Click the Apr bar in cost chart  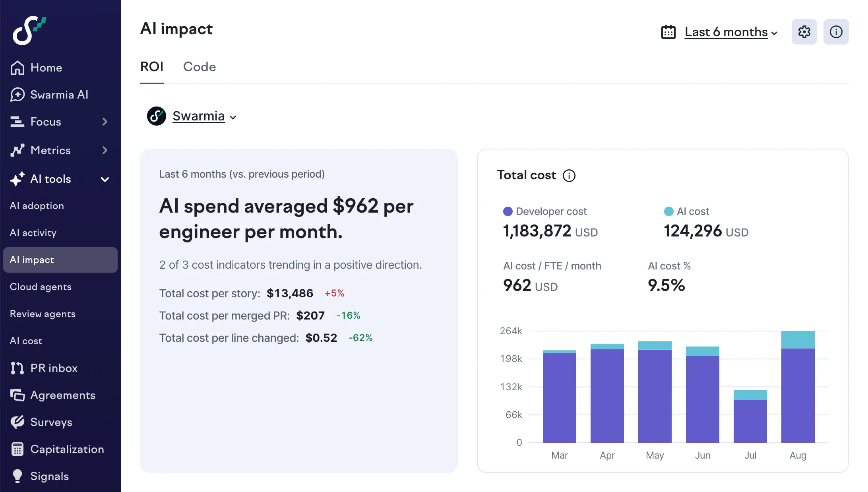[x=607, y=393]
